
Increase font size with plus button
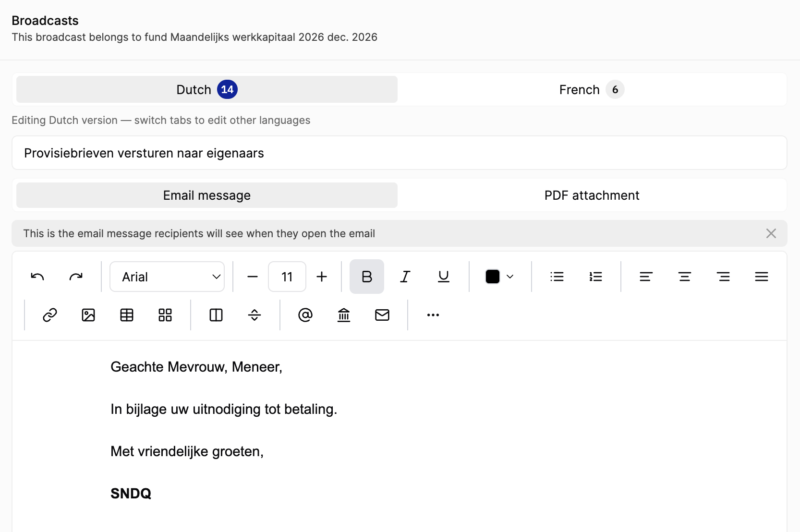(322, 277)
